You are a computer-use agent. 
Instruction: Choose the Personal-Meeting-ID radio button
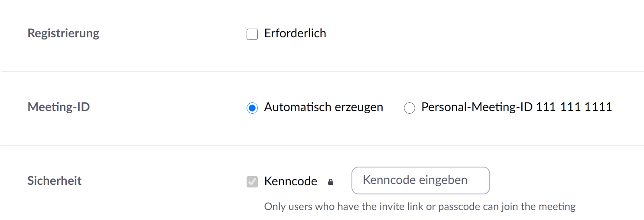coord(409,108)
